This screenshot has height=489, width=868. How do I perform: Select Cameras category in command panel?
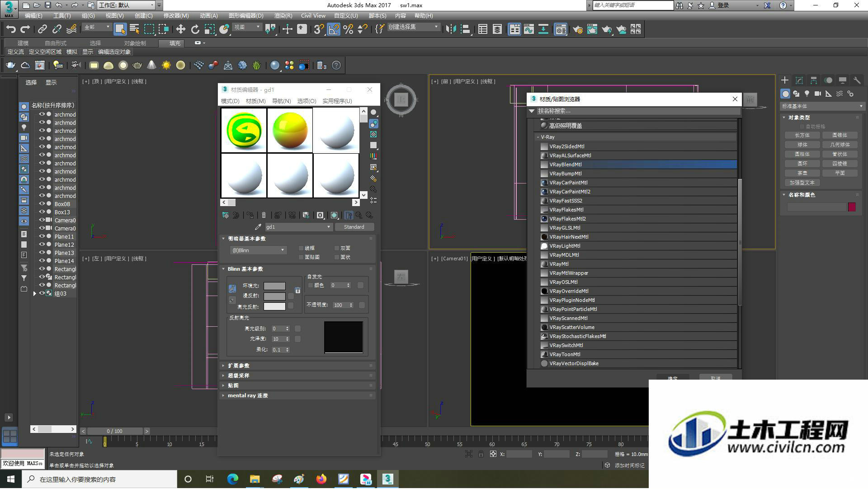pyautogui.click(x=818, y=94)
